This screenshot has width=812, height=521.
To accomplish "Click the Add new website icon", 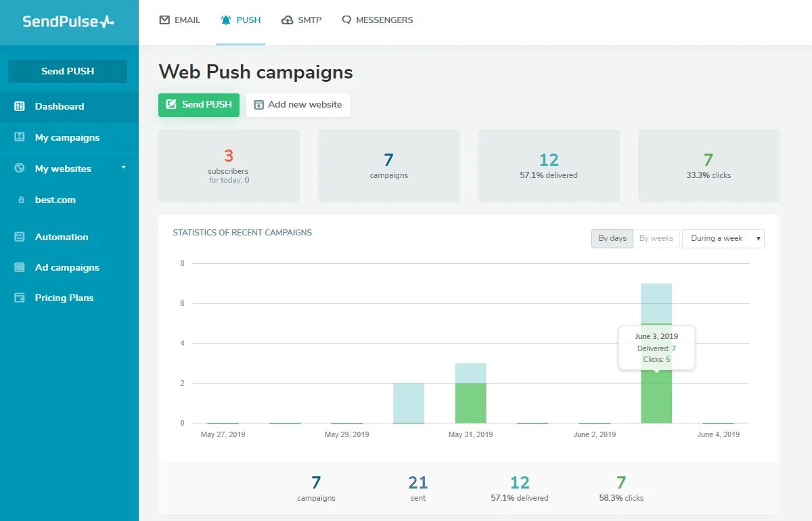I will (258, 105).
